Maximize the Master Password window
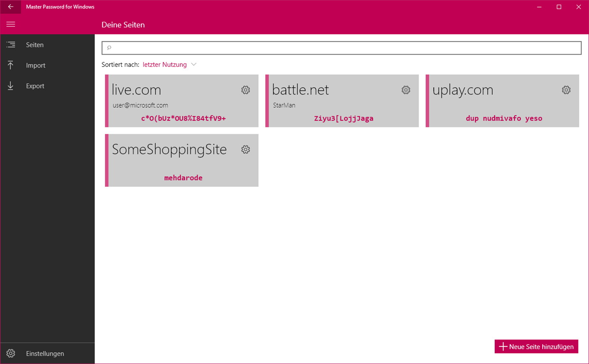 pos(559,7)
